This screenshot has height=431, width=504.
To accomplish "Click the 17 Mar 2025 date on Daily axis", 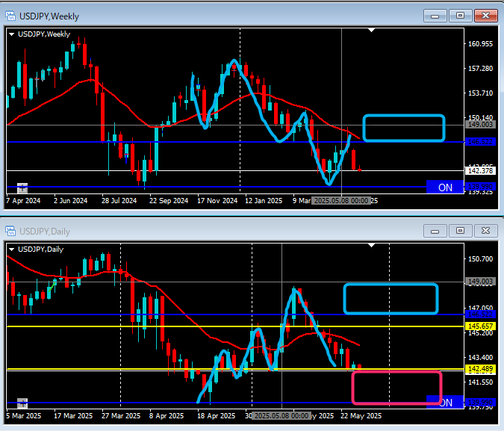I will [73, 416].
